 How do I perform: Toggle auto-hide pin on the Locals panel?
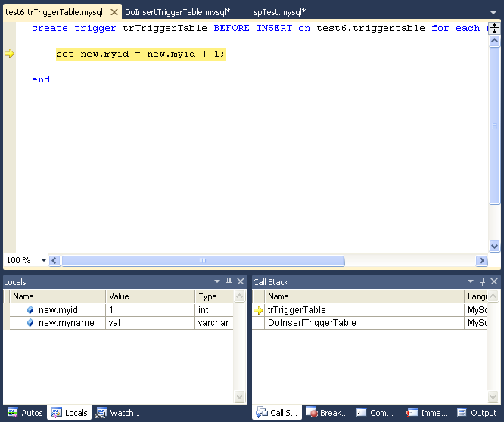[229, 281]
